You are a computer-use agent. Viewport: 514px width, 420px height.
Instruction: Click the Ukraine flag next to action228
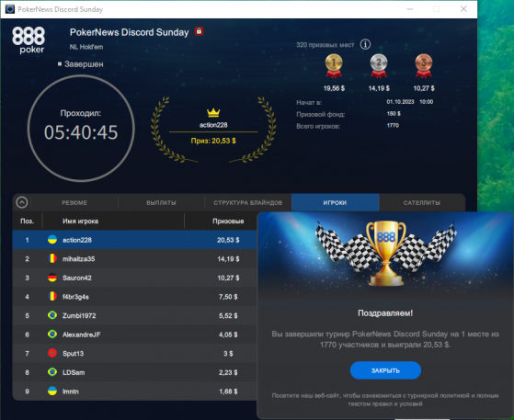[52, 240]
